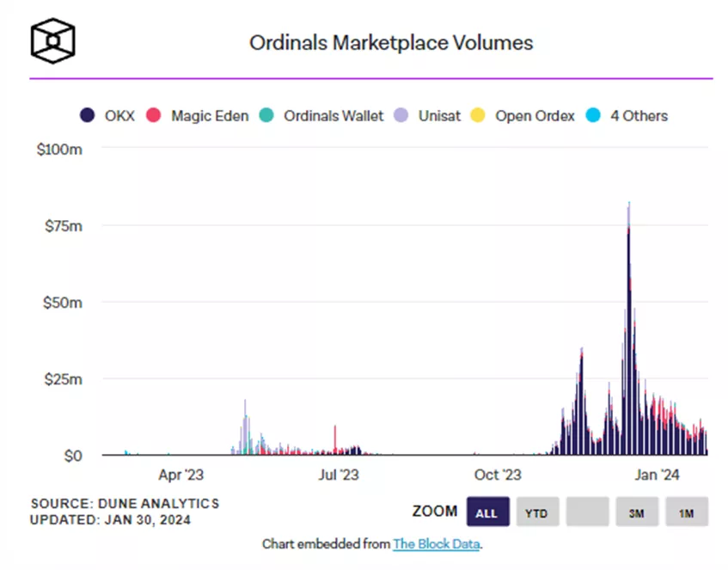Set zoom to 3M
The width and height of the screenshot is (728, 570).
tap(637, 512)
